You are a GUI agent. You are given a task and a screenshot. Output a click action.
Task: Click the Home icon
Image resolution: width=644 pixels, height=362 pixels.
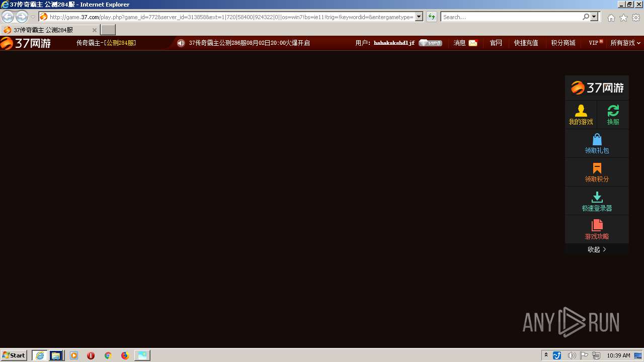point(611,18)
